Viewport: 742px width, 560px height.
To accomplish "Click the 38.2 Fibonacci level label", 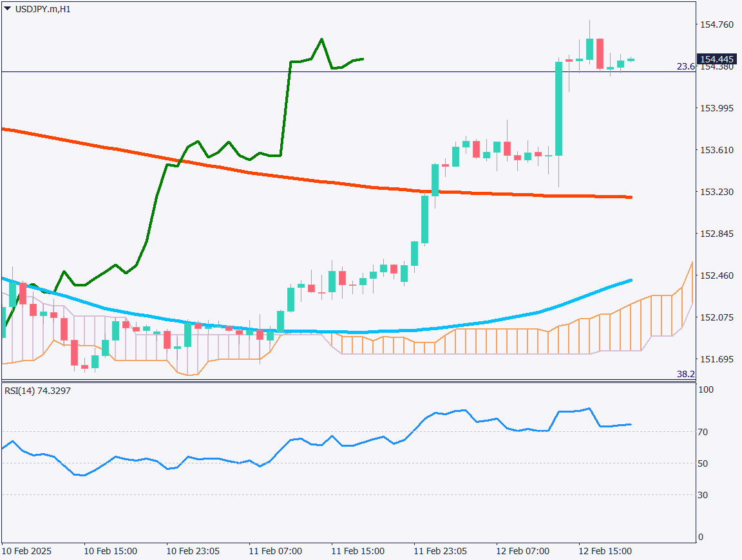I will (x=685, y=374).
